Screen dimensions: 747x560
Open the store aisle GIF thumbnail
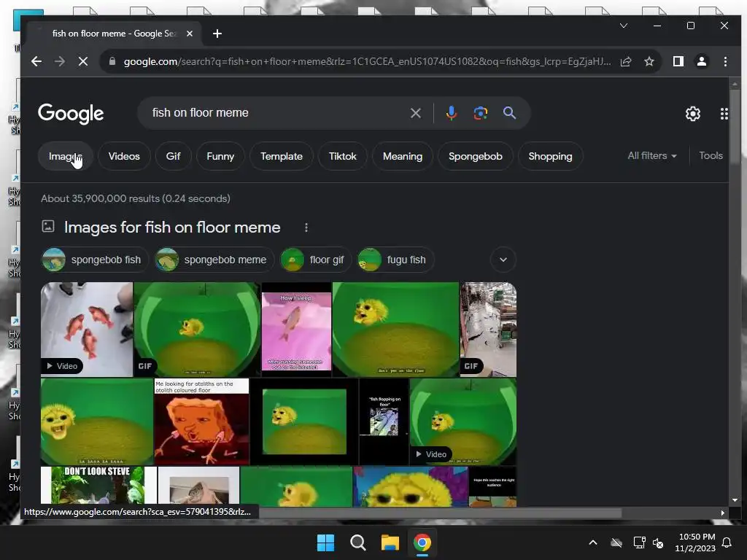[488, 330]
